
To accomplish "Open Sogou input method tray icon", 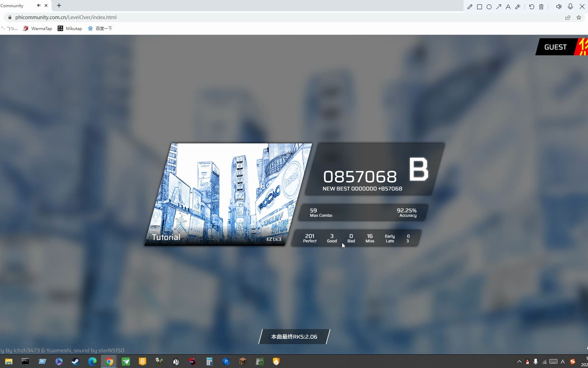I will 573,362.
